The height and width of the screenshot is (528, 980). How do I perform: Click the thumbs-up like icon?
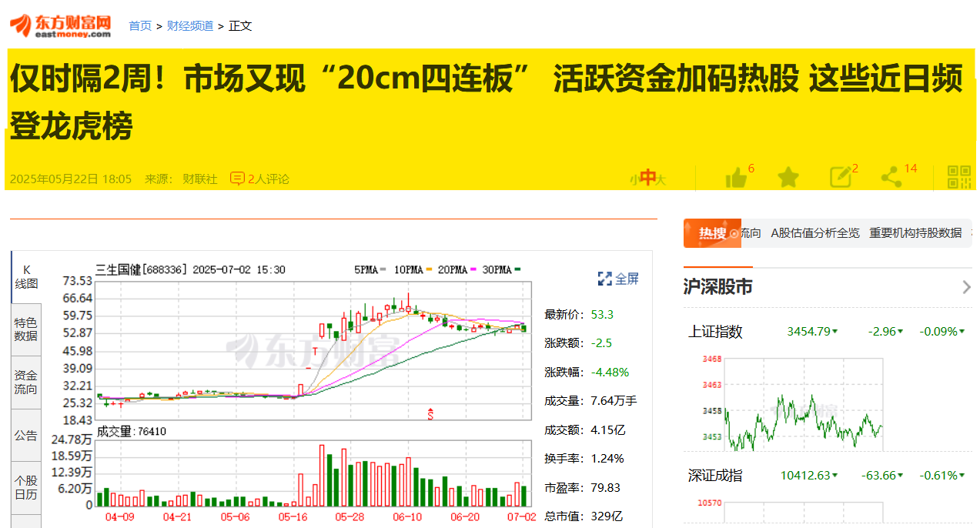click(x=736, y=179)
